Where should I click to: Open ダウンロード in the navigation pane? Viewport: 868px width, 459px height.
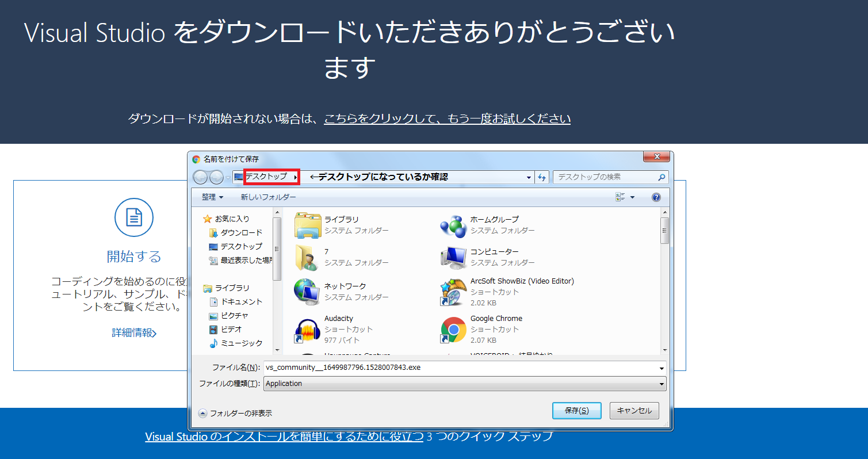(236, 232)
